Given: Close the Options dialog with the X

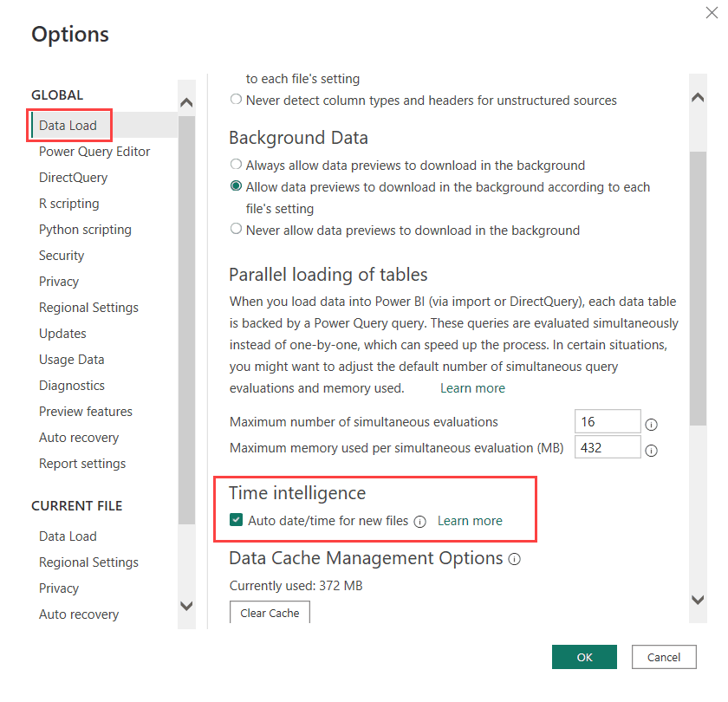Looking at the screenshot, I should 712,12.
